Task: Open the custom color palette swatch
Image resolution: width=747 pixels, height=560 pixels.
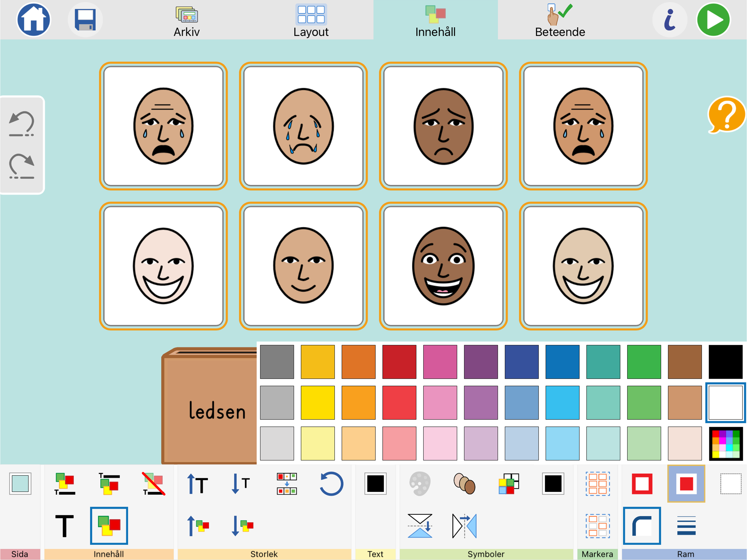Action: click(725, 444)
